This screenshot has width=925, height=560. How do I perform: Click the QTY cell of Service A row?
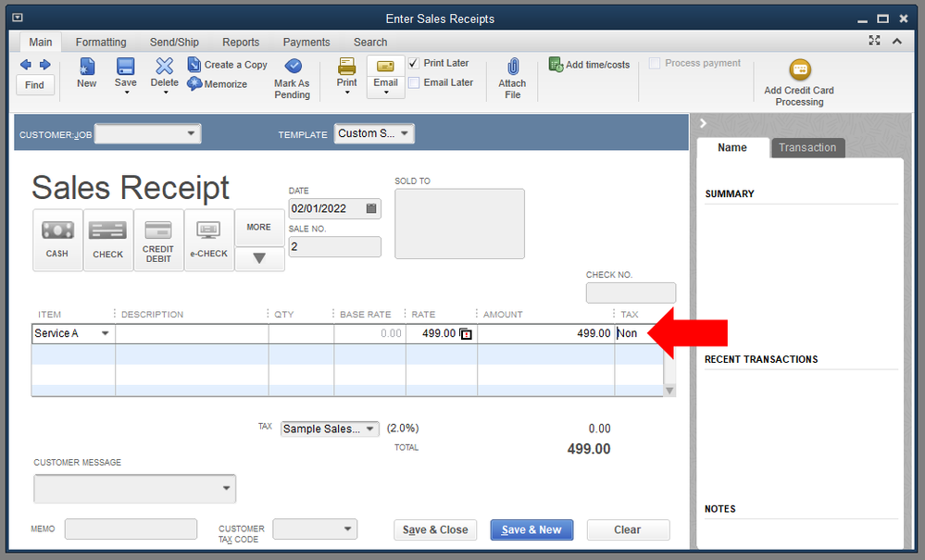point(301,333)
